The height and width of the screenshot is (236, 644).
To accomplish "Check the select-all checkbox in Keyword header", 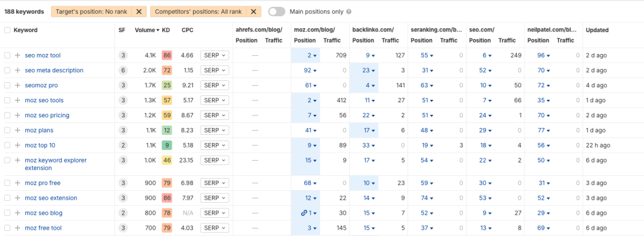I will 7,30.
